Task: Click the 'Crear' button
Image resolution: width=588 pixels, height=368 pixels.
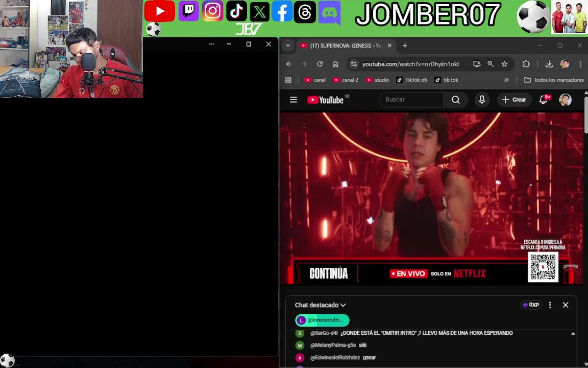Action: click(514, 100)
